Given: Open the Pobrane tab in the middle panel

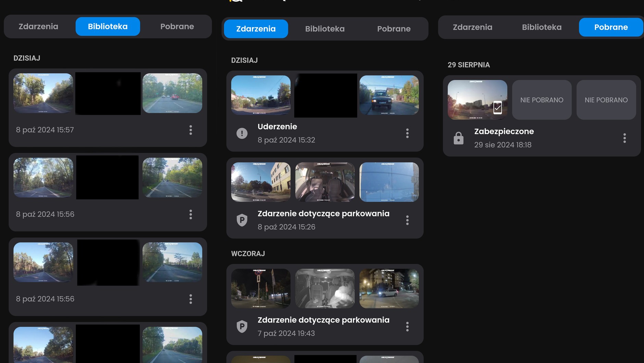Looking at the screenshot, I should point(394,29).
